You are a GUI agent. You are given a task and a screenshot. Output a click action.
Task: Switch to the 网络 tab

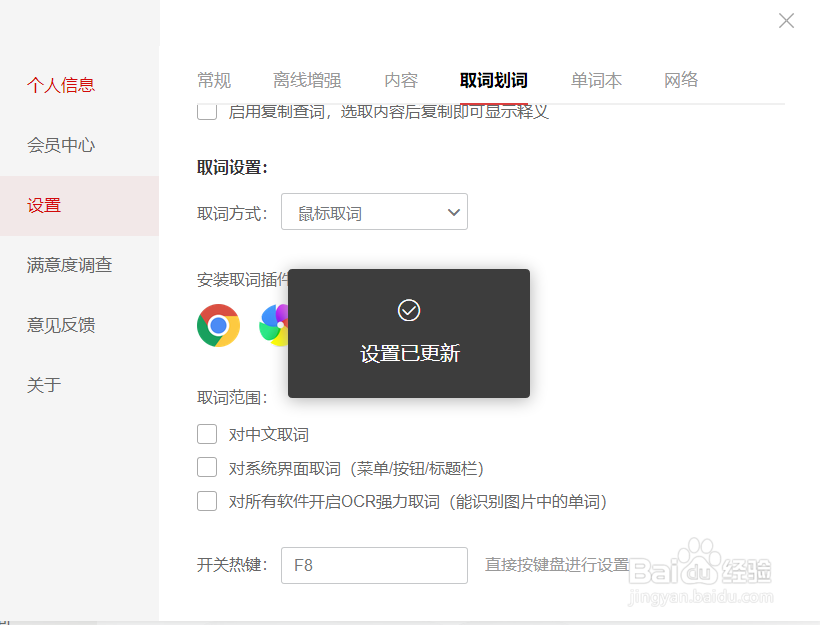point(681,80)
